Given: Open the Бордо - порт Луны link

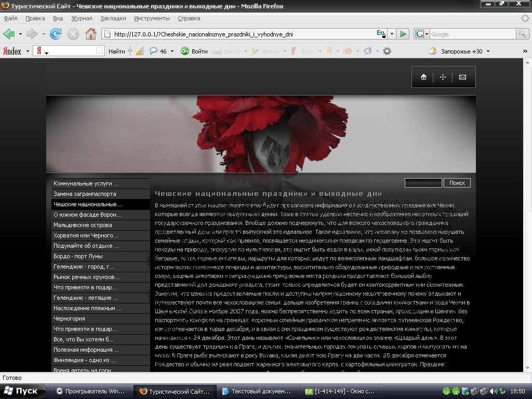Looking at the screenshot, I should tap(101, 256).
